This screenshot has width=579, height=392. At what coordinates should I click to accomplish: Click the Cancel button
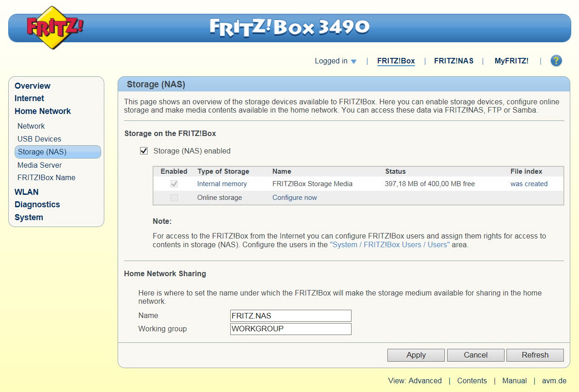[476, 355]
